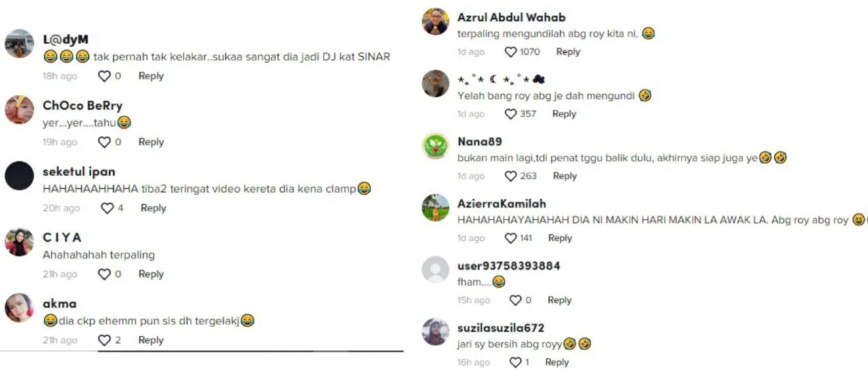Reply to Nana89's comment
The height and width of the screenshot is (378, 868).
click(x=565, y=175)
